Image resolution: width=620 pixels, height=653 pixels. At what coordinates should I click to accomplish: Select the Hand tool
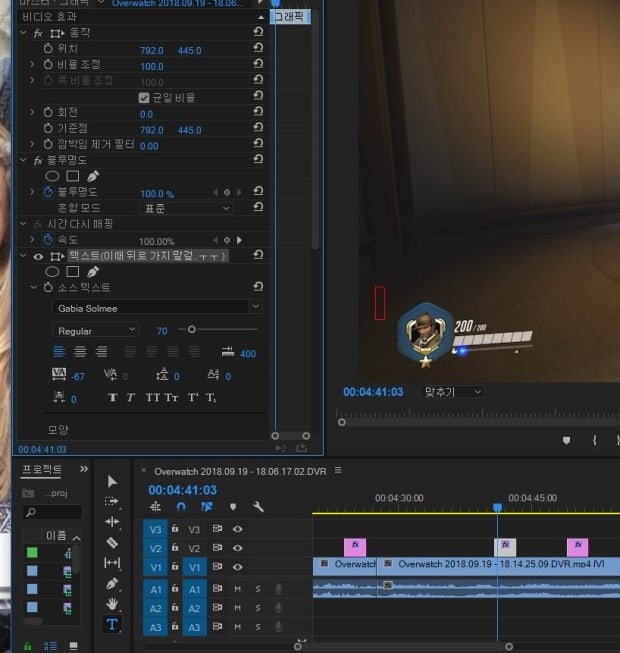pos(112,603)
